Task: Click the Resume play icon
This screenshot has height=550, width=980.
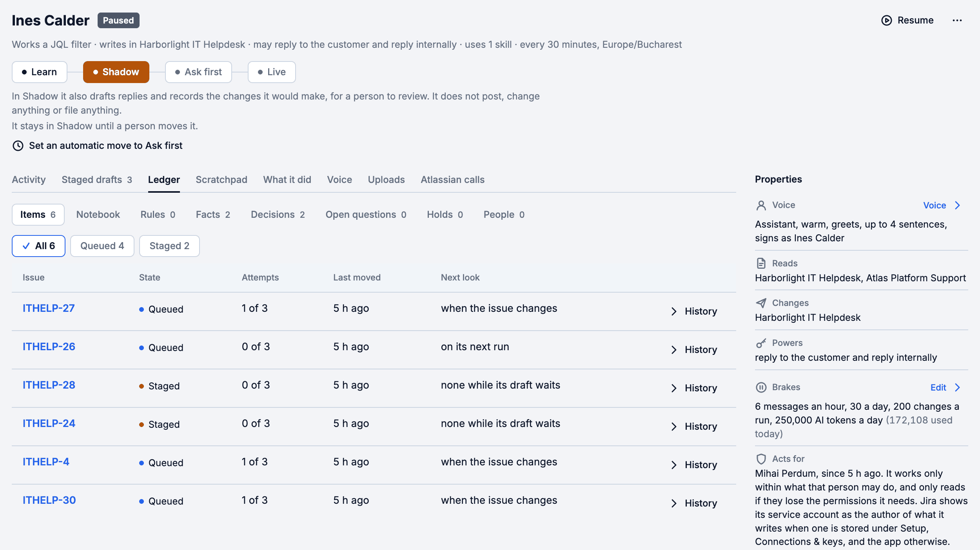Action: coord(886,20)
